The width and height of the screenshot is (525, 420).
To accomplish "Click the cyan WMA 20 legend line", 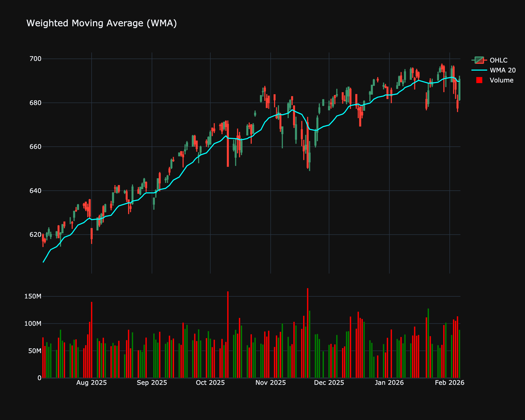I will (x=479, y=70).
